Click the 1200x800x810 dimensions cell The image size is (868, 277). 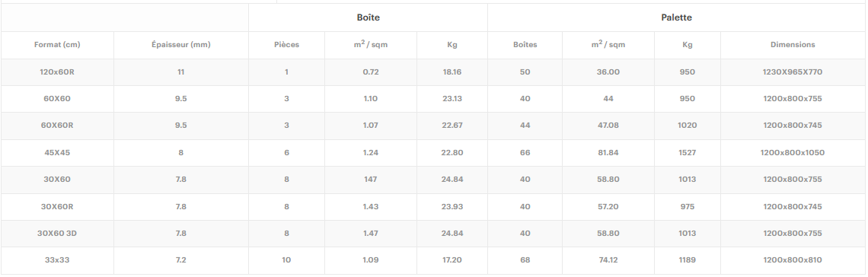pos(793,259)
